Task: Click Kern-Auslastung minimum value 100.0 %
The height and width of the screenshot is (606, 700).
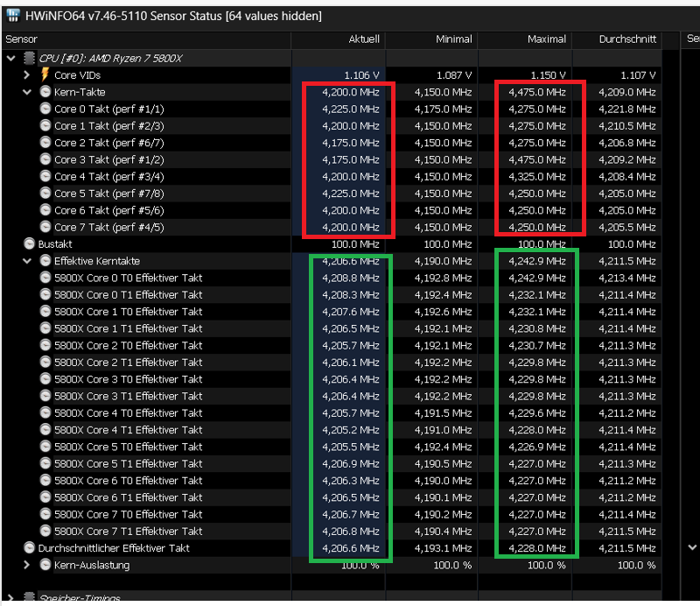Action: coord(452,566)
